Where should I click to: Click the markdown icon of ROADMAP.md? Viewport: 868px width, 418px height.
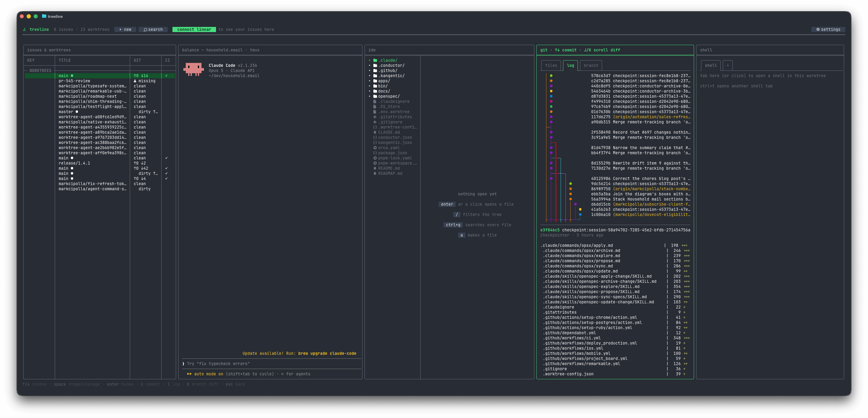(375, 174)
